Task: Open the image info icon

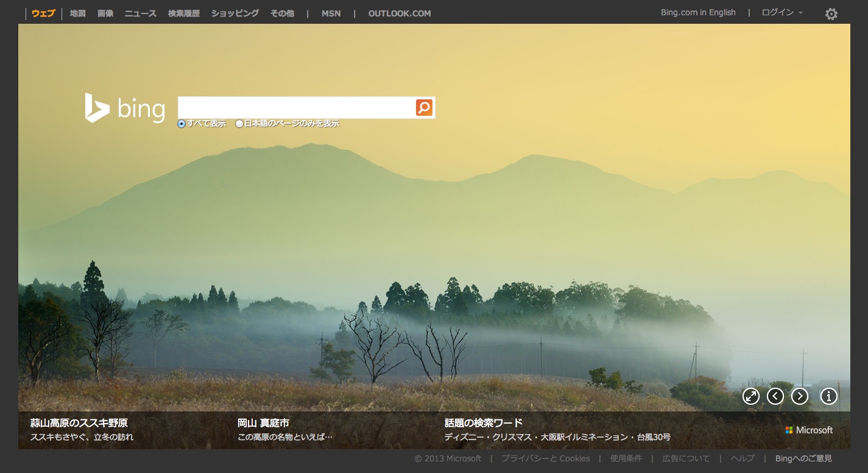Action: pyautogui.click(x=828, y=396)
